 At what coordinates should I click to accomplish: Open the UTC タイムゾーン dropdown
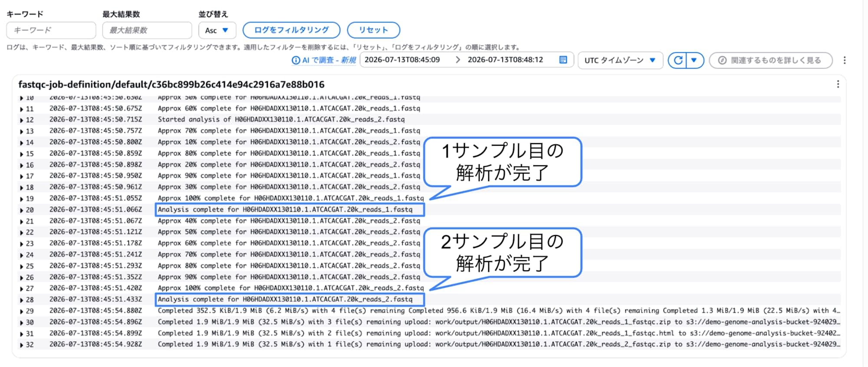pos(620,60)
